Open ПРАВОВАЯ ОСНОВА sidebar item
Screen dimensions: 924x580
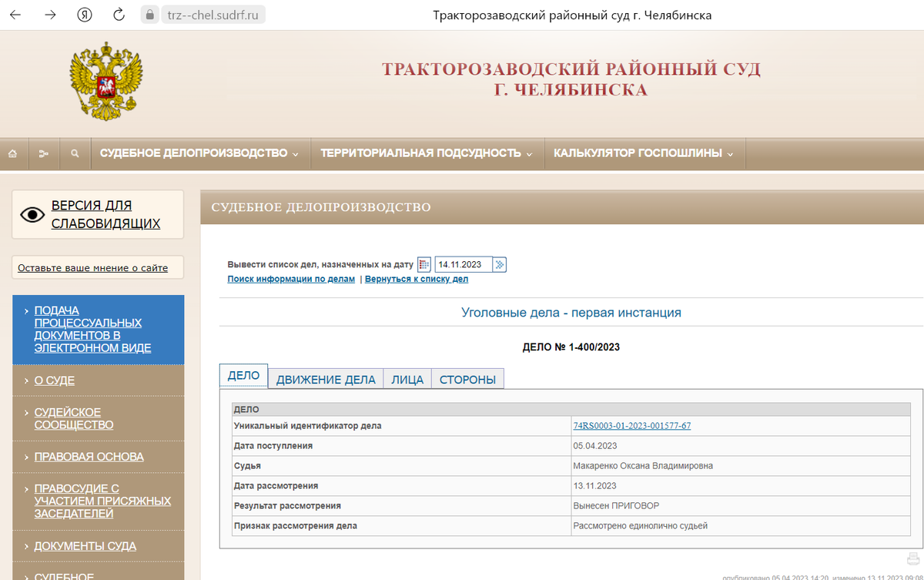click(x=89, y=457)
